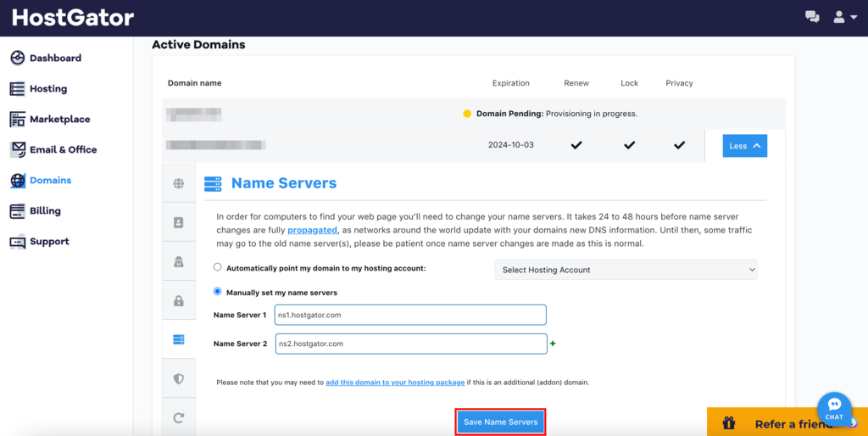Click the Expiration column header
The image size is (868, 436).
(511, 83)
